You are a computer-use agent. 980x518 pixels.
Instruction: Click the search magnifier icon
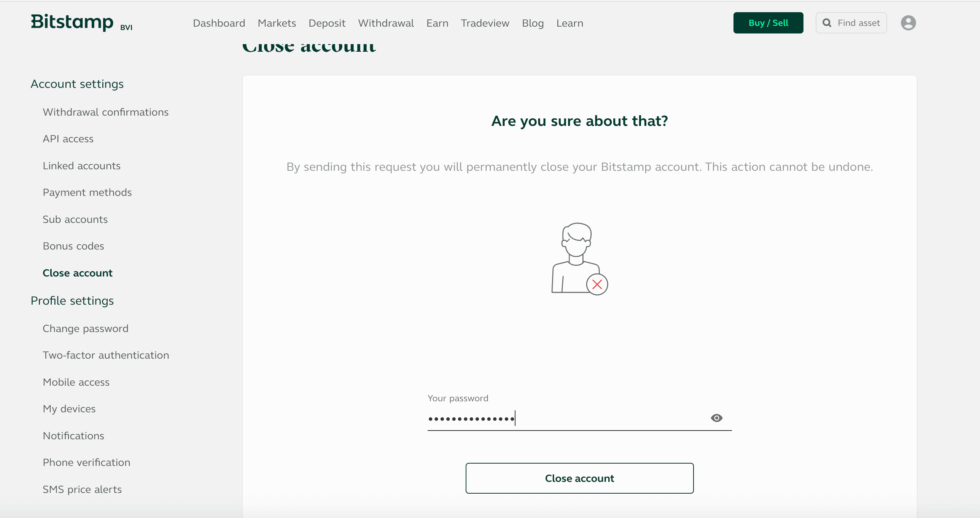tap(827, 23)
